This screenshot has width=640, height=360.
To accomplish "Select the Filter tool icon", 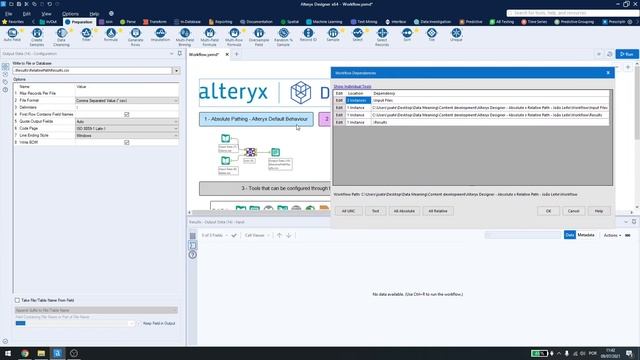I will [86, 33].
